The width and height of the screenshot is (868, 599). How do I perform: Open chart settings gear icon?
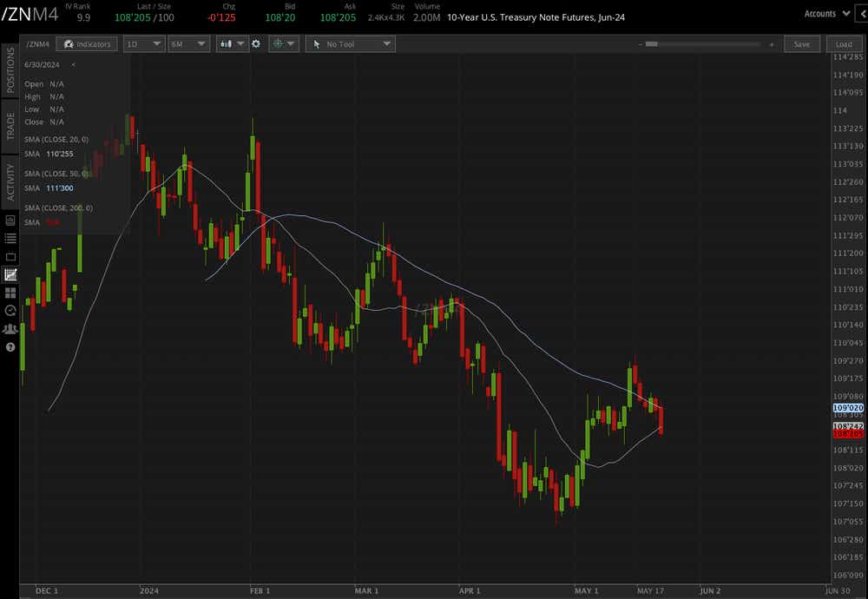click(x=256, y=44)
